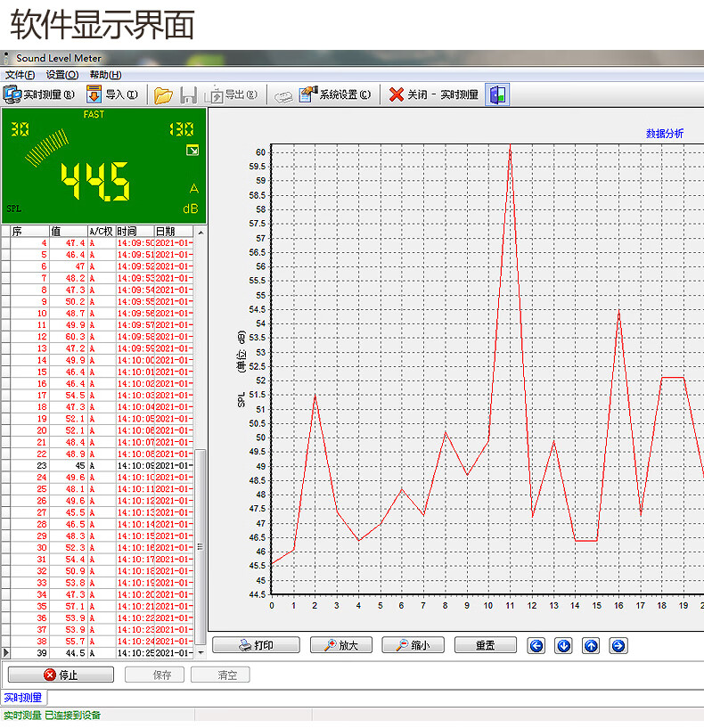Click the table scrollbar down arrow
The height and width of the screenshot is (728, 704).
(x=201, y=652)
